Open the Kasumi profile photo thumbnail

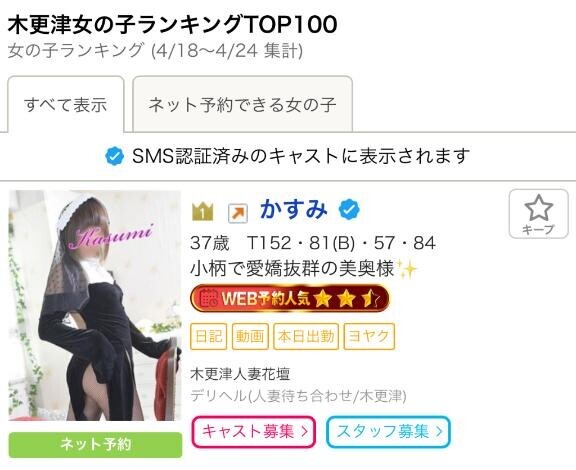click(x=95, y=305)
